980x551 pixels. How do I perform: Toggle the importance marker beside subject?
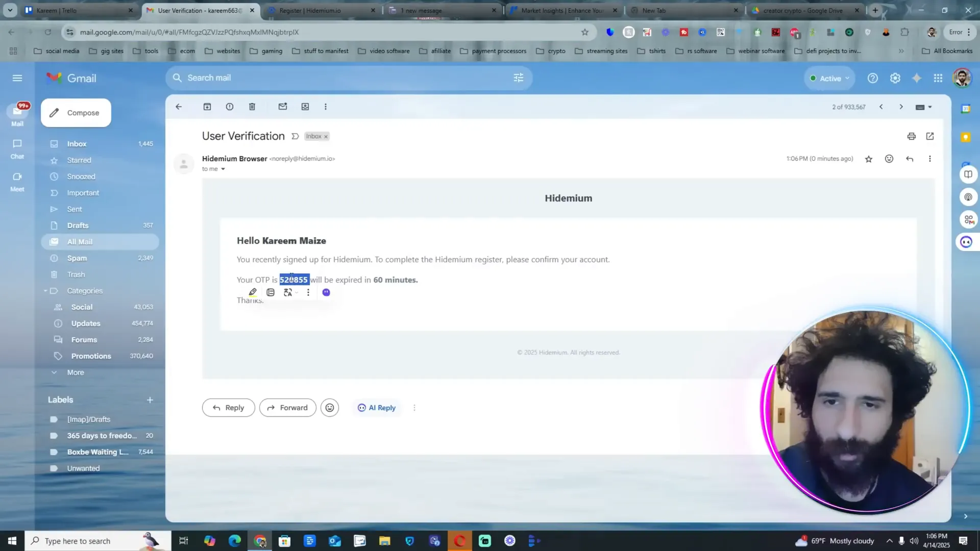click(x=295, y=136)
